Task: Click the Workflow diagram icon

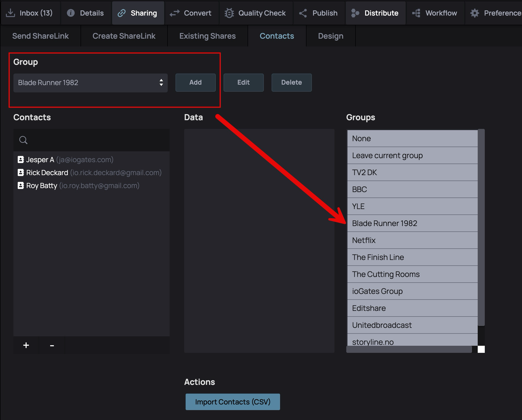Action: coord(416,13)
